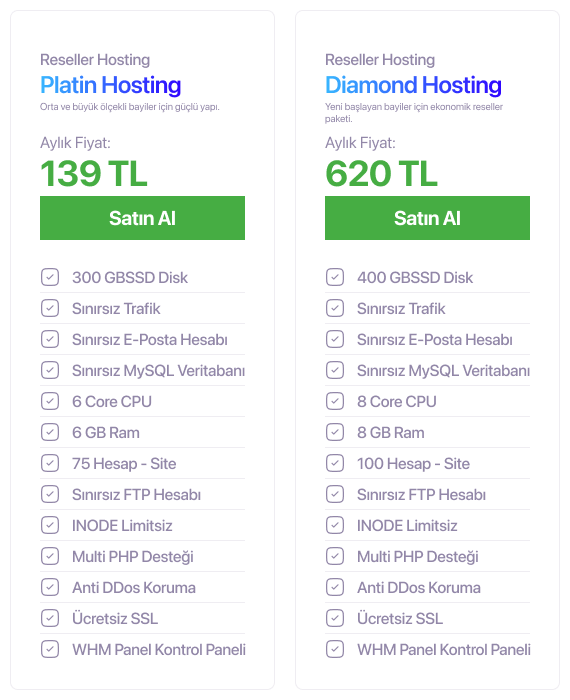Toggle the Platin Sınırsız Trafik checkbox
The image size is (570, 700).
[x=50, y=308]
